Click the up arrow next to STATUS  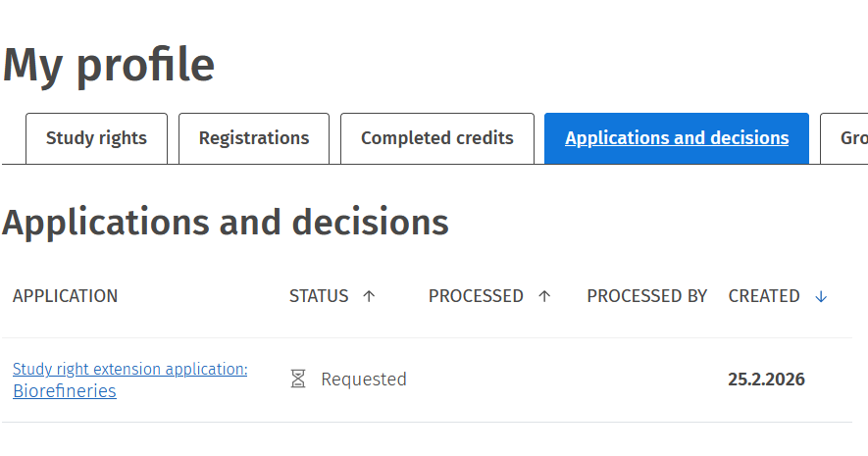pos(369,296)
